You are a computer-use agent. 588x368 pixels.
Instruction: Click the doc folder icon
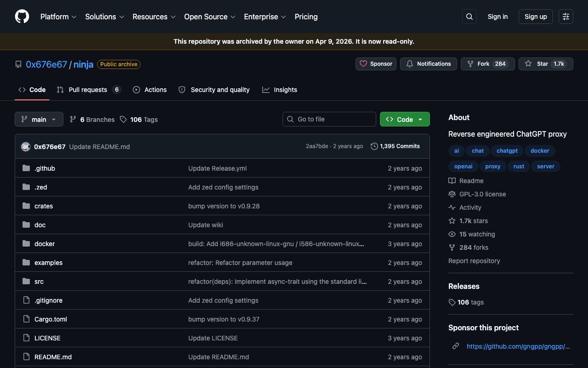(26, 225)
